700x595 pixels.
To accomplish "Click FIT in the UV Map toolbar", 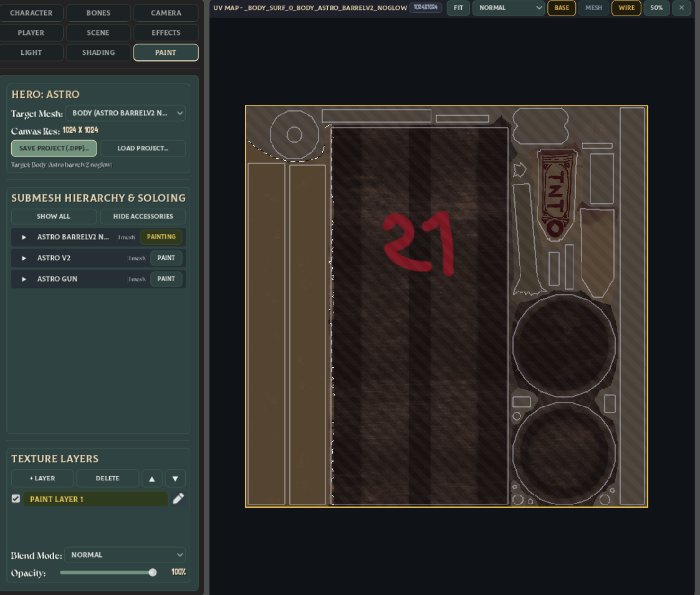I will 459,7.
